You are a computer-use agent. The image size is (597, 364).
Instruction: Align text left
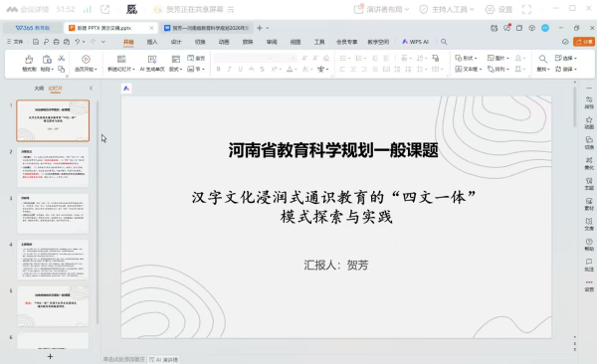pos(342,69)
